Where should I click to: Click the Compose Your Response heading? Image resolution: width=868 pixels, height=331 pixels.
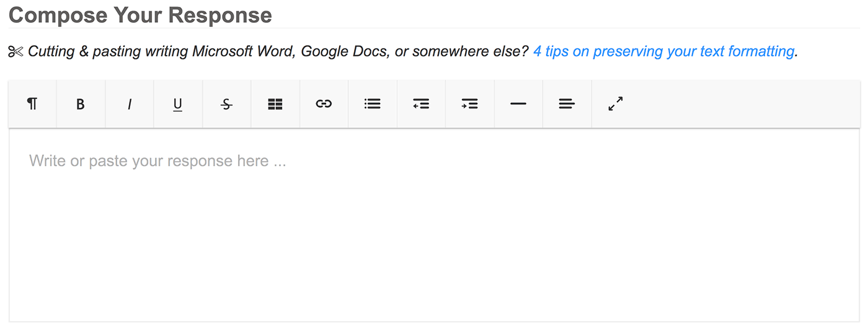coord(140,14)
